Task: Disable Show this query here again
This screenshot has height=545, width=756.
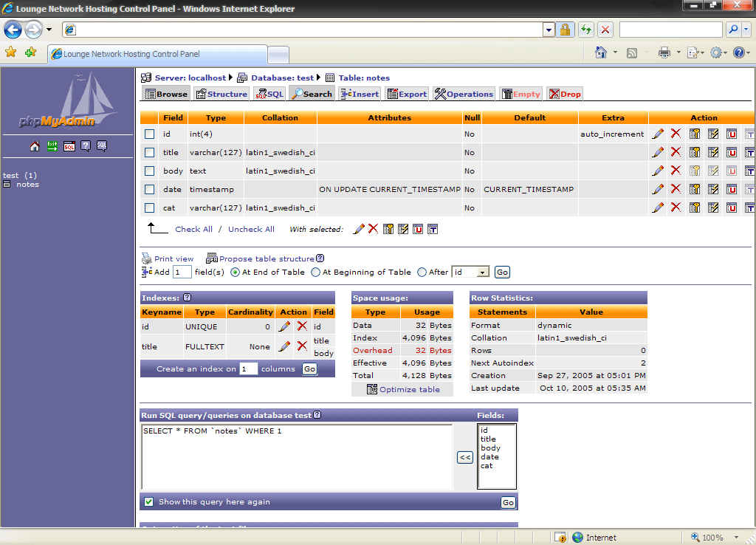Action: (148, 501)
